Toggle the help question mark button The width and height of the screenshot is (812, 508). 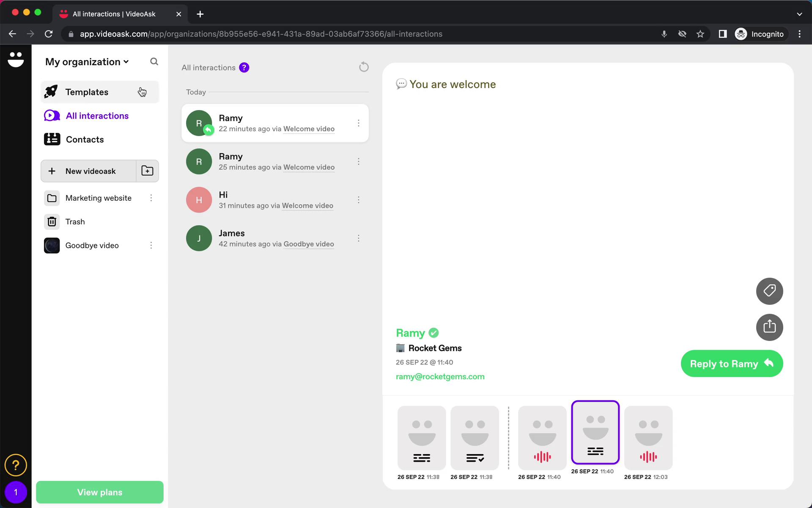click(16, 465)
